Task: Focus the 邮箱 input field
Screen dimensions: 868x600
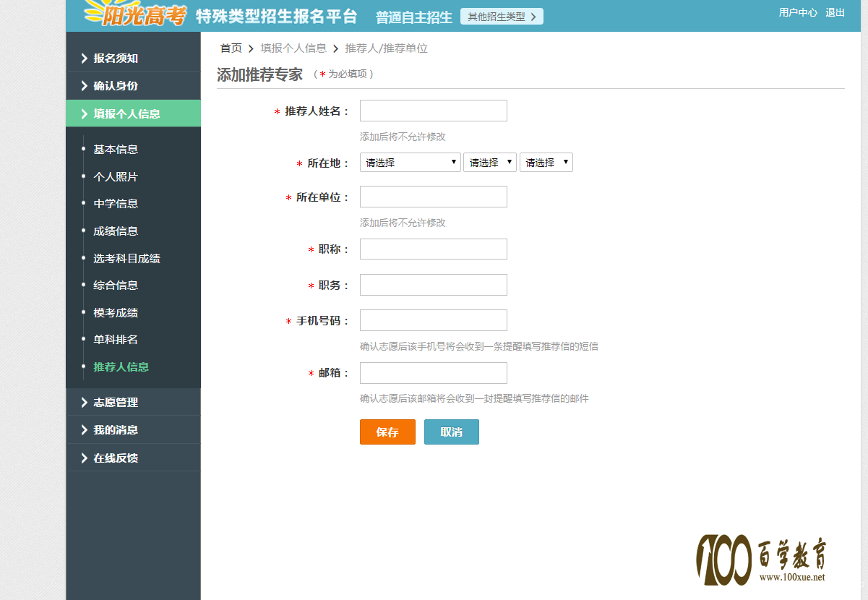Action: point(434,373)
